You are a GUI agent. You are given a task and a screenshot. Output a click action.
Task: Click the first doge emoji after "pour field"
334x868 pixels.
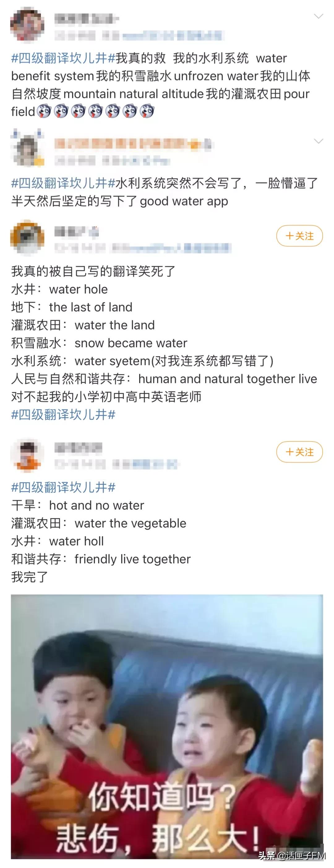click(x=44, y=111)
